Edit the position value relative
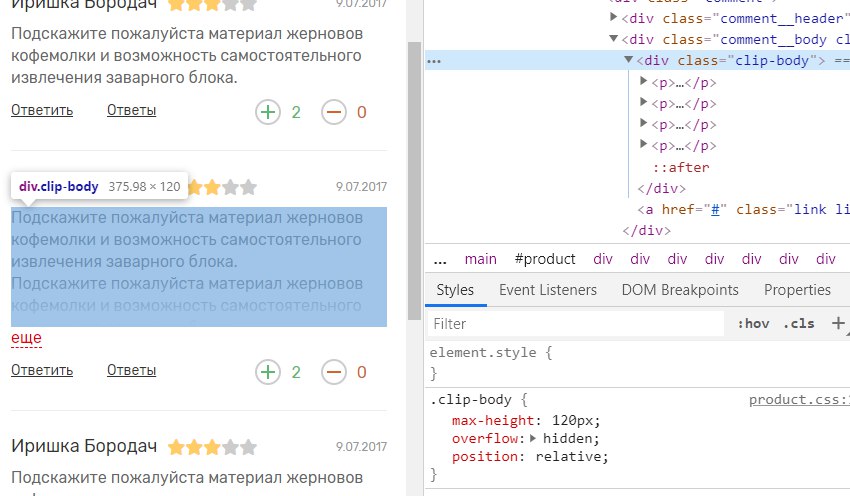The image size is (850, 496). click(569, 457)
